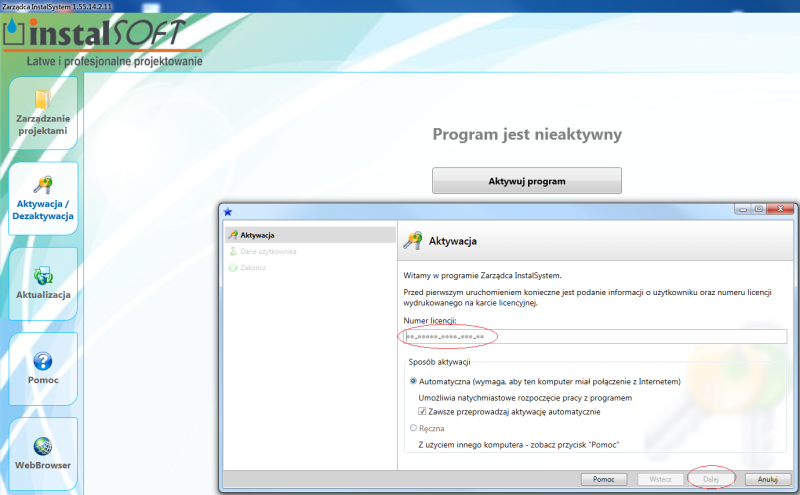Click the Wstecz button

(660, 479)
